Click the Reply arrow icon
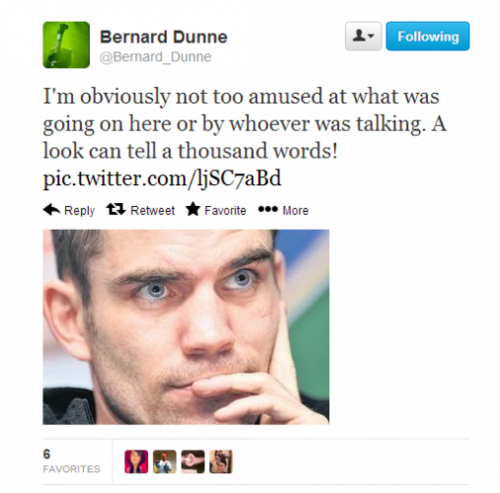500x493 pixels. [x=51, y=210]
